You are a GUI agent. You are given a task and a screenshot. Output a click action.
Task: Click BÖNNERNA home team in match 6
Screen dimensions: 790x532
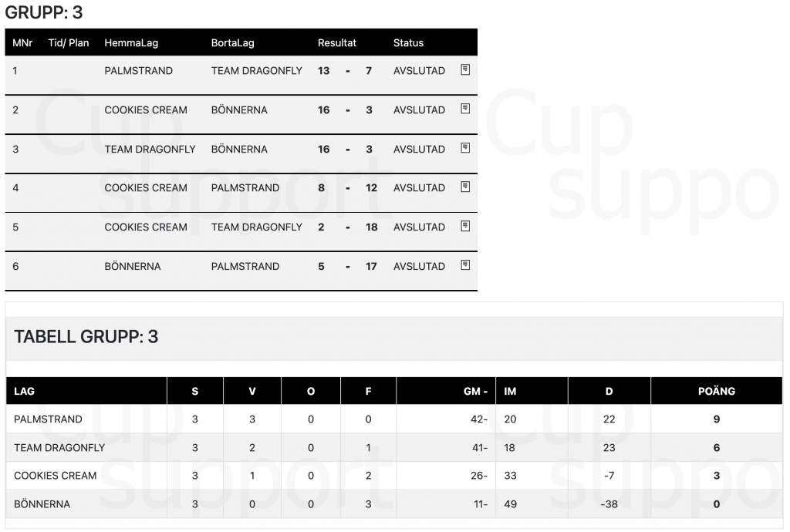[x=132, y=266]
